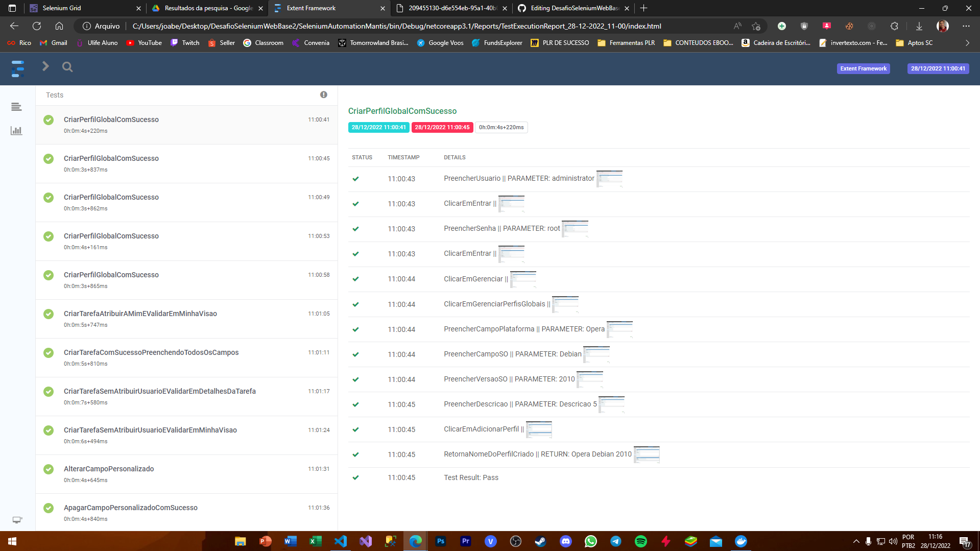Collapse the sidebar using the arrow chevron

click(45, 66)
